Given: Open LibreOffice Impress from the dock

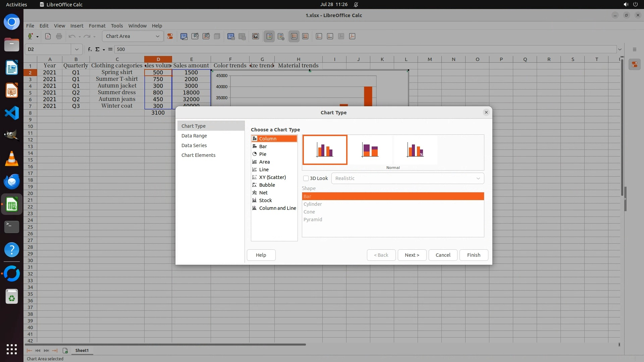Looking at the screenshot, I should 12,90.
